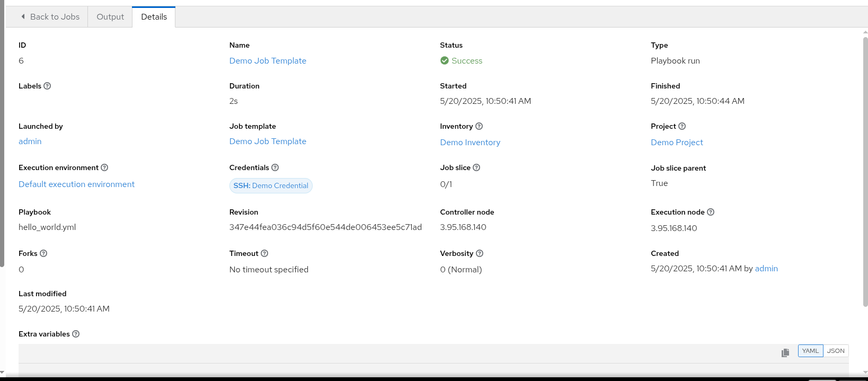Click inside the Extra variables editor area
The height and width of the screenshot is (381, 868).
(x=433, y=370)
